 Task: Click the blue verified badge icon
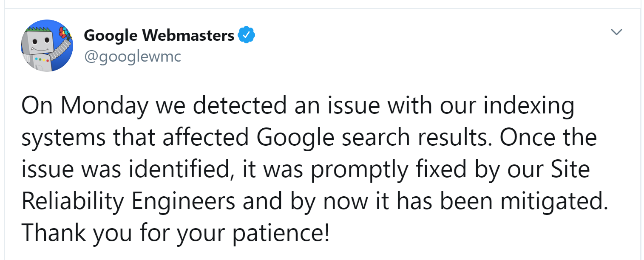(246, 35)
